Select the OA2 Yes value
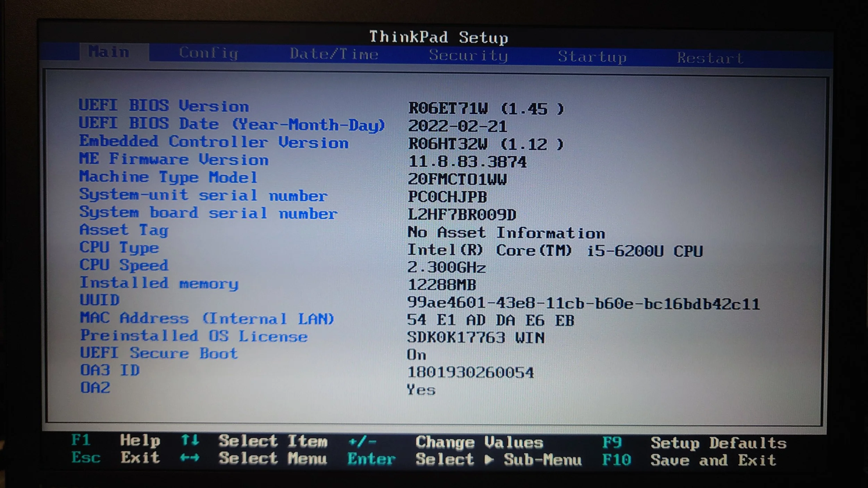The height and width of the screenshot is (488, 868). click(x=421, y=390)
